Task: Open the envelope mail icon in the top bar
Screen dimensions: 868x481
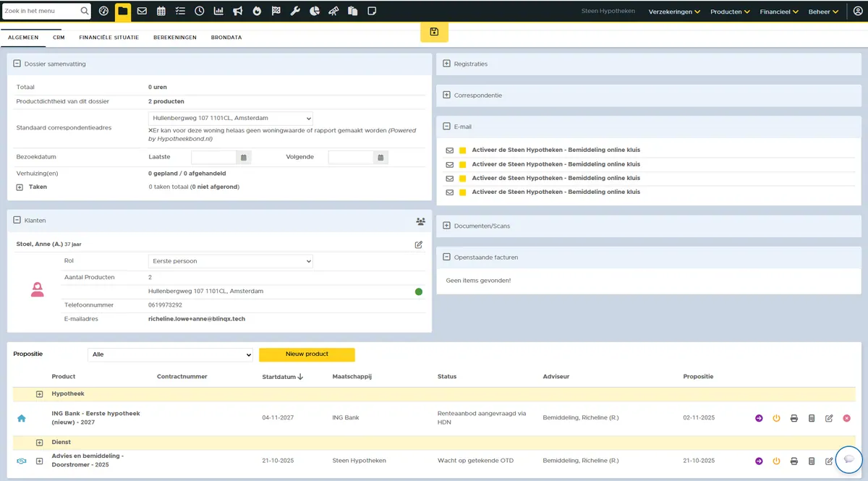Action: [x=142, y=12]
